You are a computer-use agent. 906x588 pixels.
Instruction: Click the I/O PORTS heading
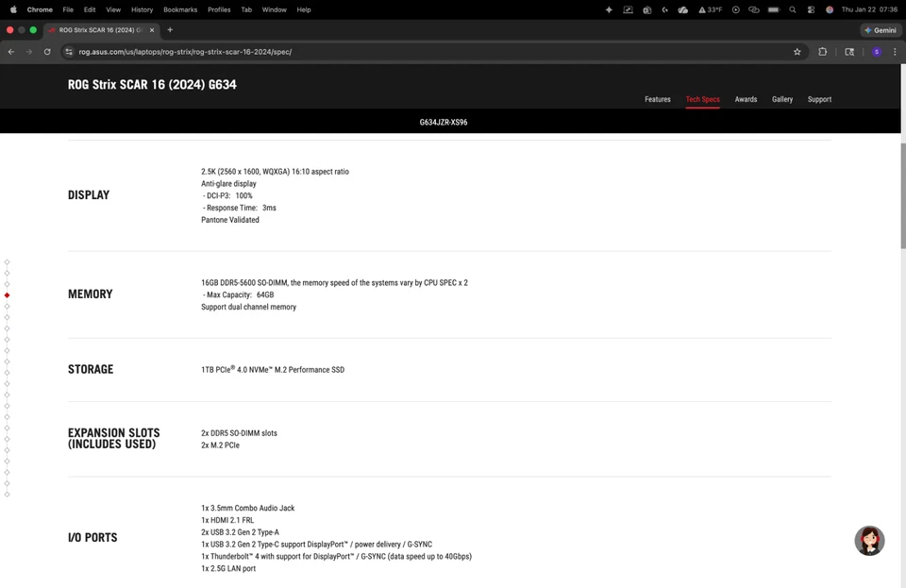(x=92, y=538)
